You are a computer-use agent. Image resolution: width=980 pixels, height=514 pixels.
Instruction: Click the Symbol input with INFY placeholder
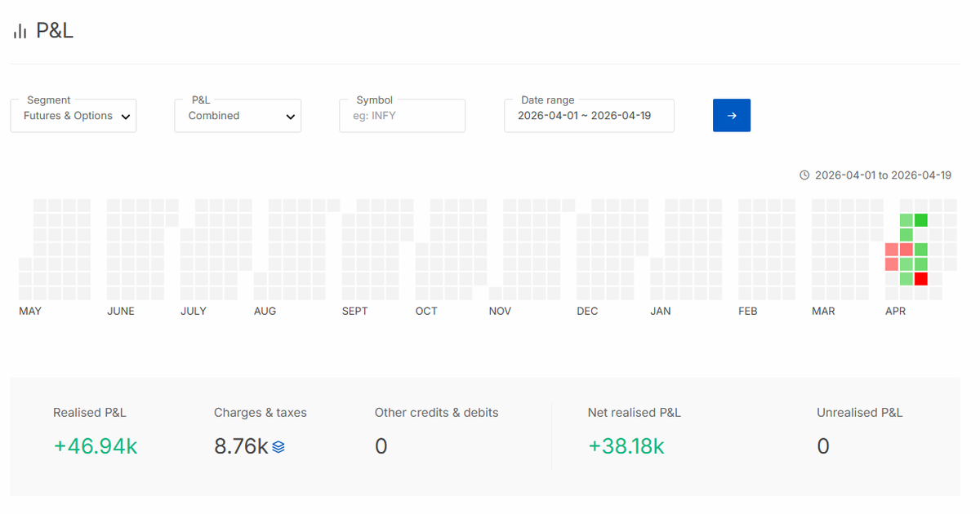[402, 116]
